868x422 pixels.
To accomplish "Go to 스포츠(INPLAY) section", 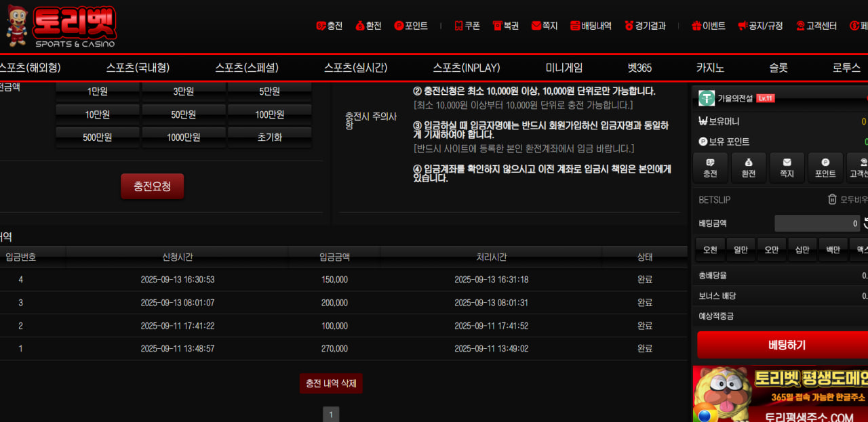I will 466,68.
